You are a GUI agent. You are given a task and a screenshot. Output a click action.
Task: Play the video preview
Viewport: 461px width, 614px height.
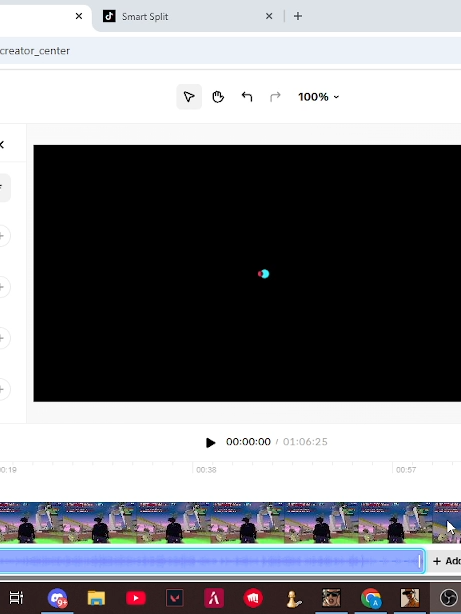(x=210, y=442)
